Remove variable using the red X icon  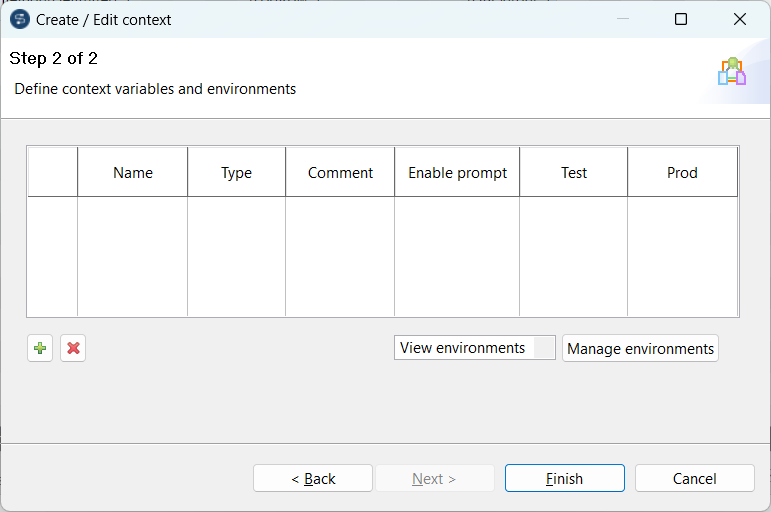pyautogui.click(x=73, y=348)
